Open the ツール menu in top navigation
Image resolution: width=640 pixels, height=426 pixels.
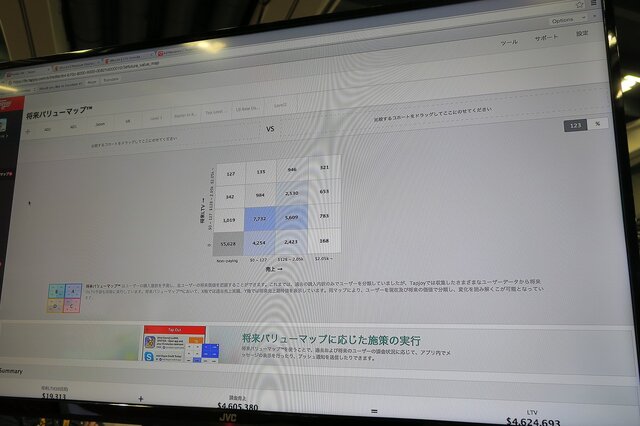(508, 43)
